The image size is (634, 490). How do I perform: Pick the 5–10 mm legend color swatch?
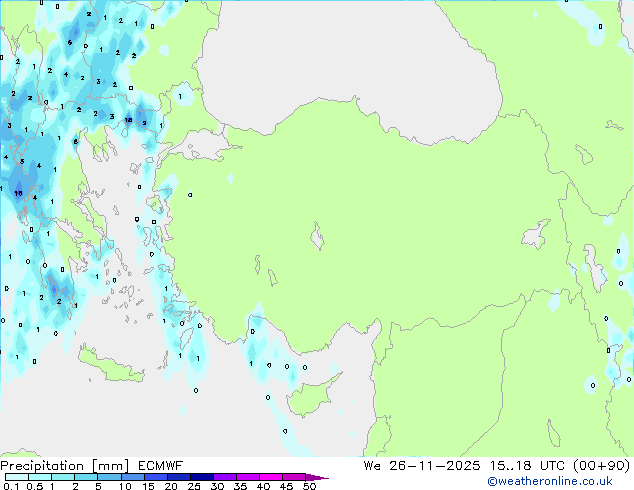109,477
